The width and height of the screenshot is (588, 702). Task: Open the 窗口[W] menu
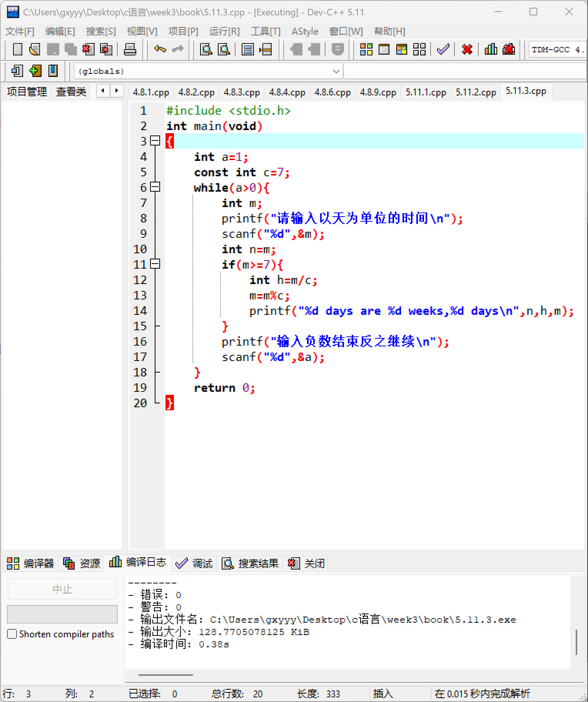[x=346, y=31]
